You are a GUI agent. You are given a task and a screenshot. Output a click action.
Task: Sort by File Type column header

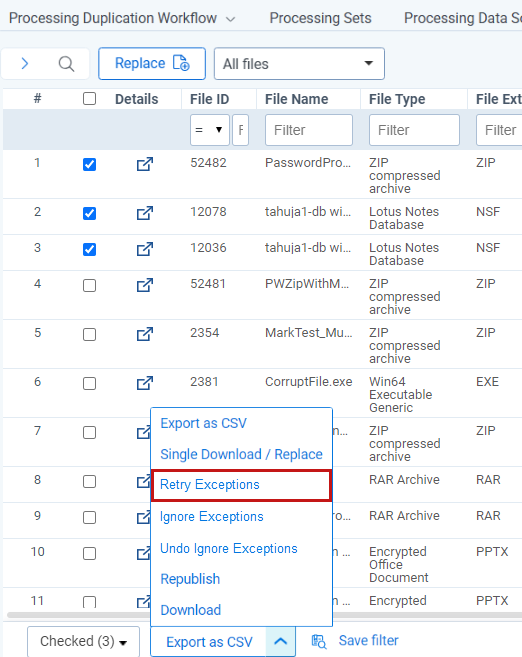[397, 99]
